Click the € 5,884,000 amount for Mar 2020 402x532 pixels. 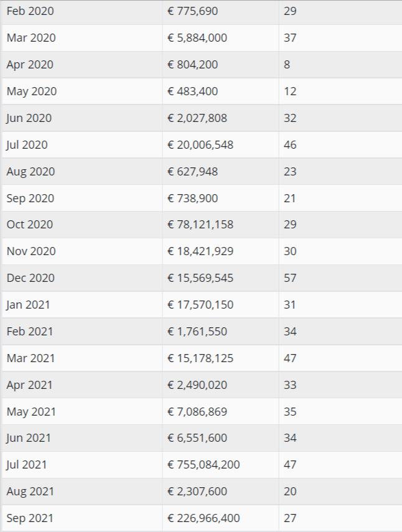pyautogui.click(x=197, y=38)
